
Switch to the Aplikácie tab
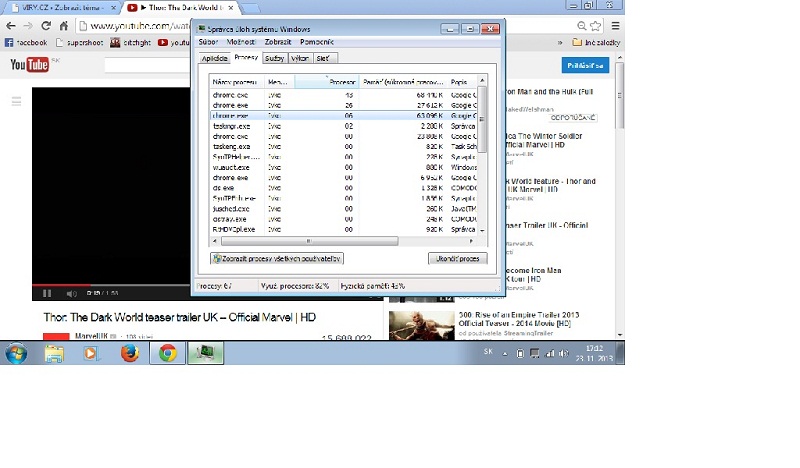[x=214, y=58]
